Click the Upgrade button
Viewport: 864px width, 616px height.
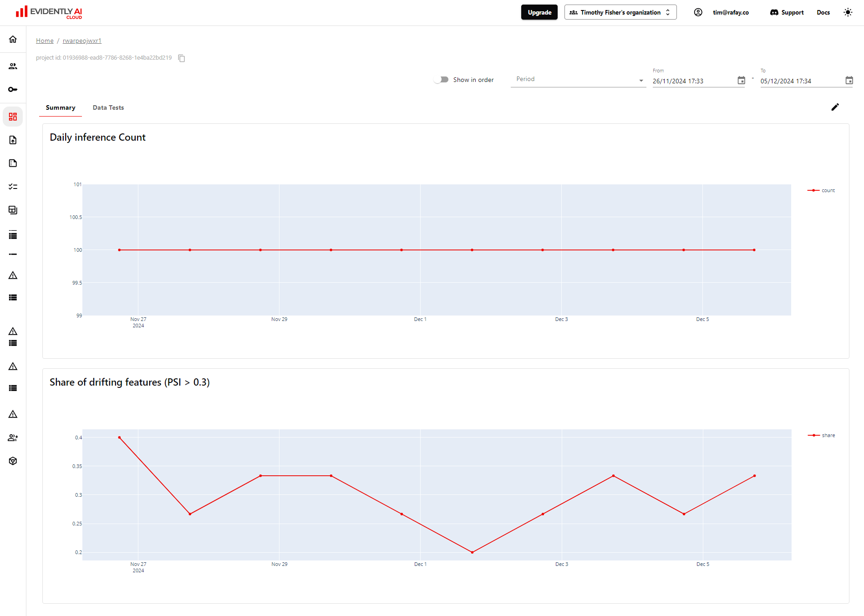539,12
